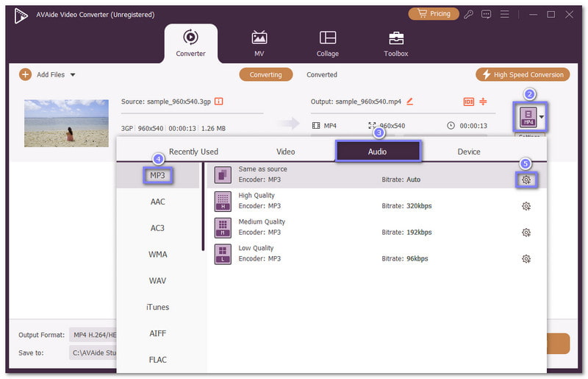Viewport: 588px width, 379px height.
Task: Click the format list scrollbar
Action: click(203, 207)
